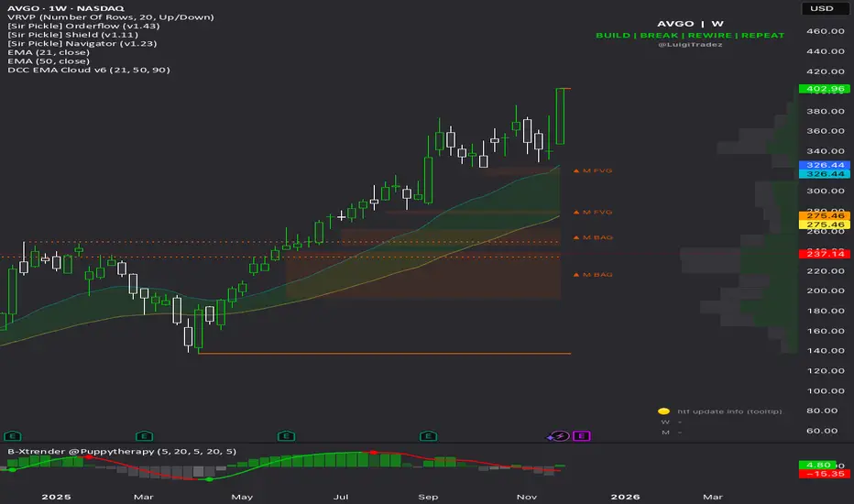This screenshot has height=504, width=854.
Task: Click the Jul label on time axis
Action: point(340,497)
